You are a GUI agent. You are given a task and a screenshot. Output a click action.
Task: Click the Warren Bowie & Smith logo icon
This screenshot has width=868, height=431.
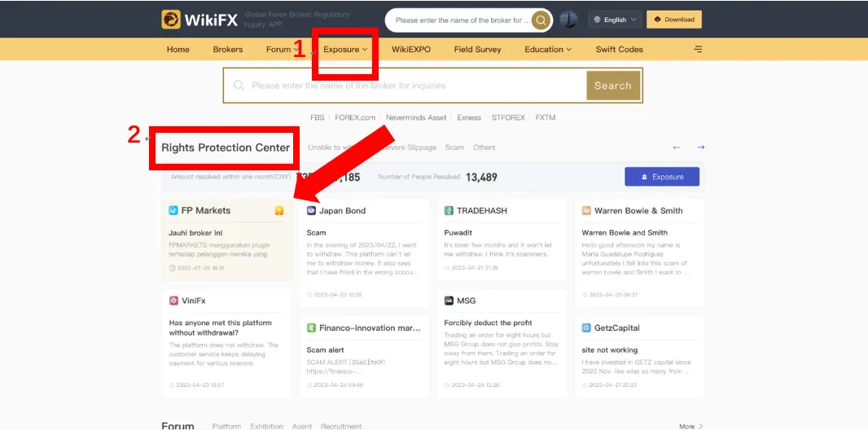click(x=586, y=210)
